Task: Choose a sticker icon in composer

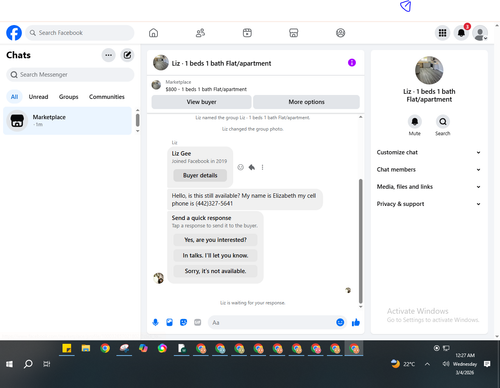Action: [183, 322]
